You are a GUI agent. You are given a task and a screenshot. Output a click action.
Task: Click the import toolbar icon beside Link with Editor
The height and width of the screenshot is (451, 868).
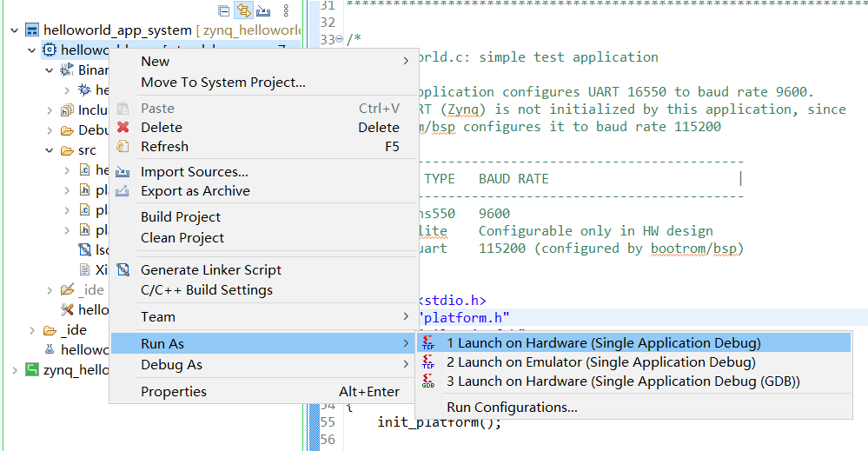(263, 10)
